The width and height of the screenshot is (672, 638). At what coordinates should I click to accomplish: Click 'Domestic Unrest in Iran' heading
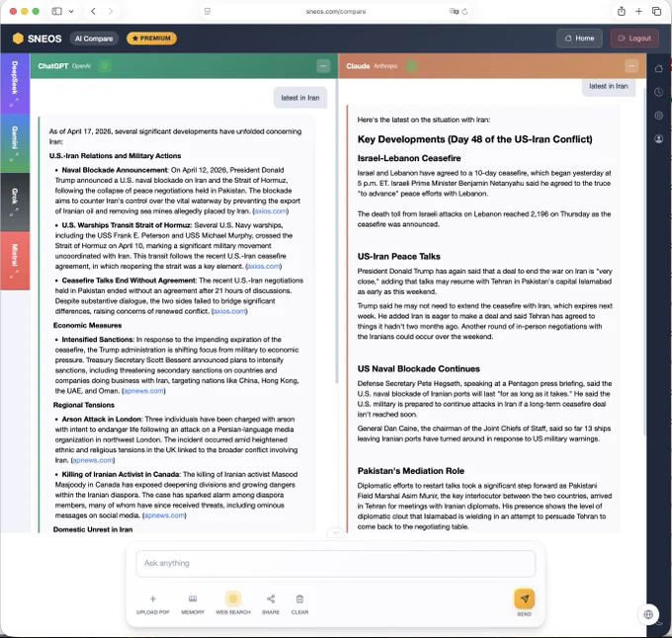click(93, 529)
